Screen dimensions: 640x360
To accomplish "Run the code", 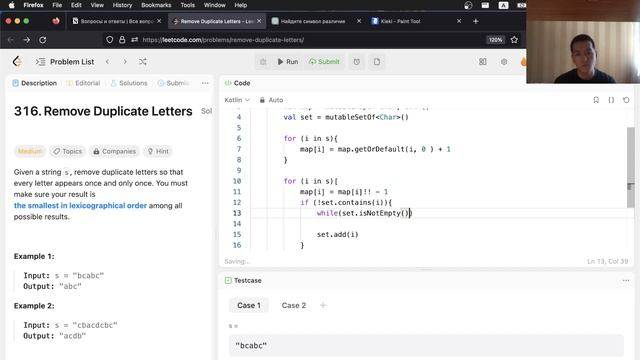I will [x=288, y=62].
